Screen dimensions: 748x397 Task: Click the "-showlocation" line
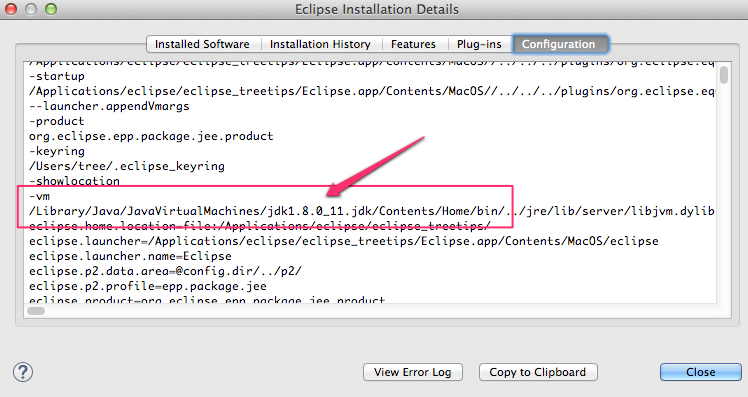74,181
